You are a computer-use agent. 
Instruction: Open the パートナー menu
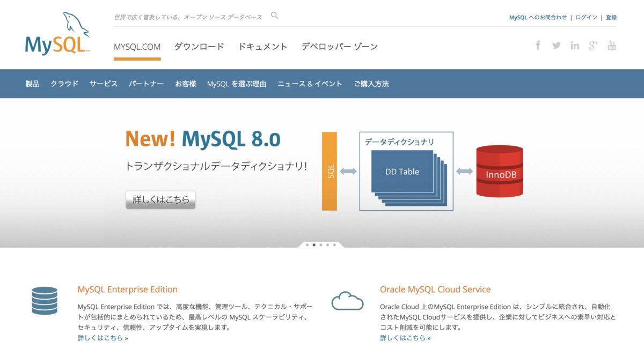[146, 84]
